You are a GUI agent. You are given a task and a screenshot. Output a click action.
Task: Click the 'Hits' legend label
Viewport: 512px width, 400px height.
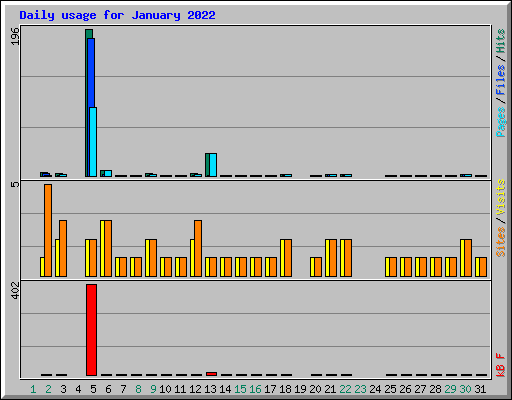501,41
